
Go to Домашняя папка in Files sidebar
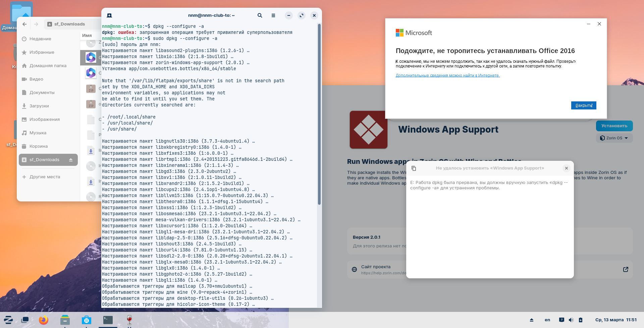(48, 66)
